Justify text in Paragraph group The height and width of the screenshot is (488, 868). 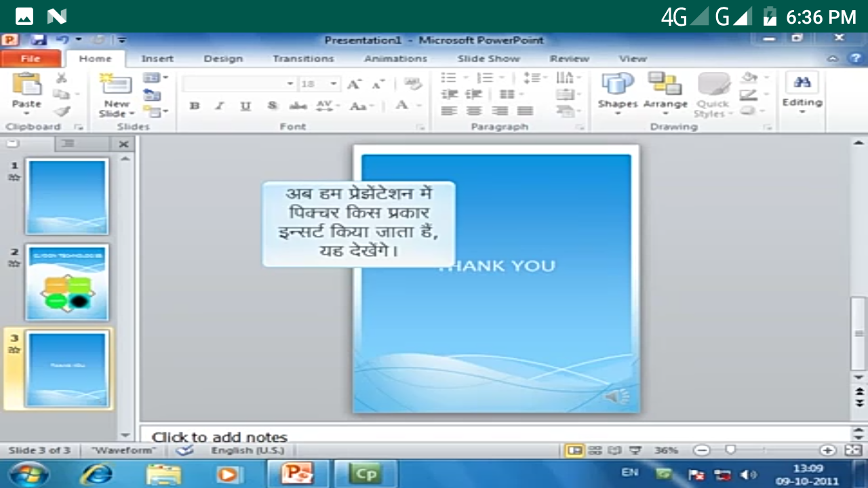(525, 110)
